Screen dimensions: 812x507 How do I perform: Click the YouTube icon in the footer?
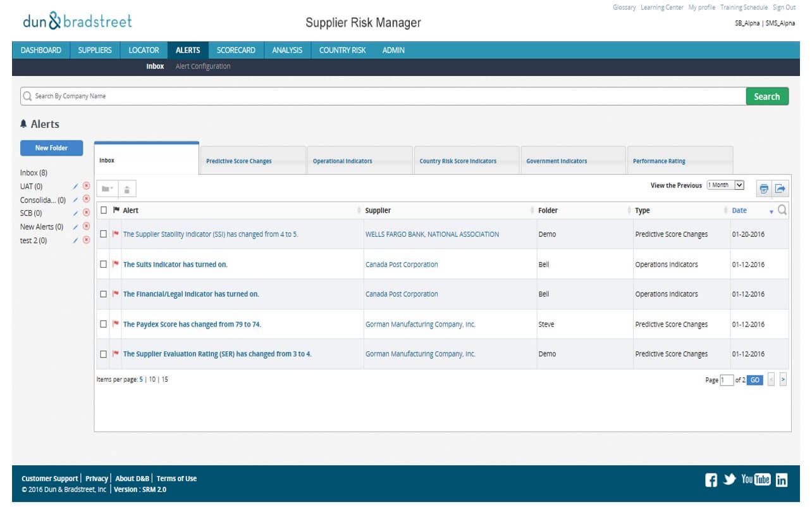pos(756,479)
